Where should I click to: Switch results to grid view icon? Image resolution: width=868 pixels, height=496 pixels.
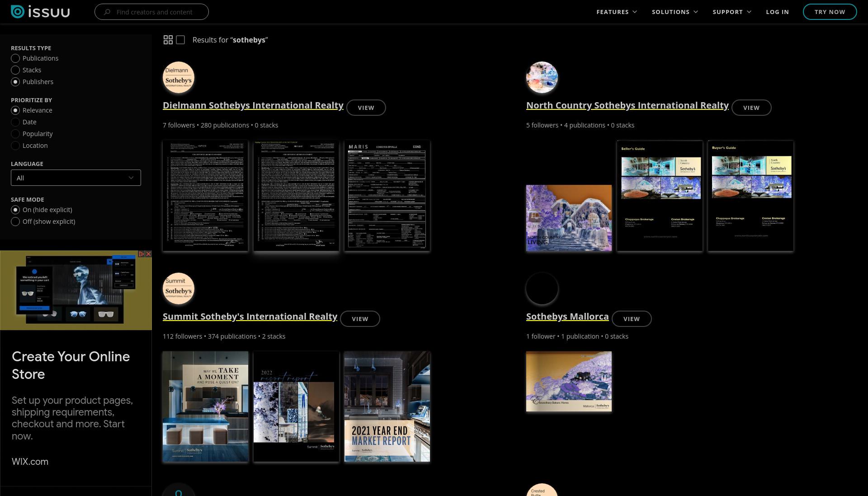coord(168,40)
